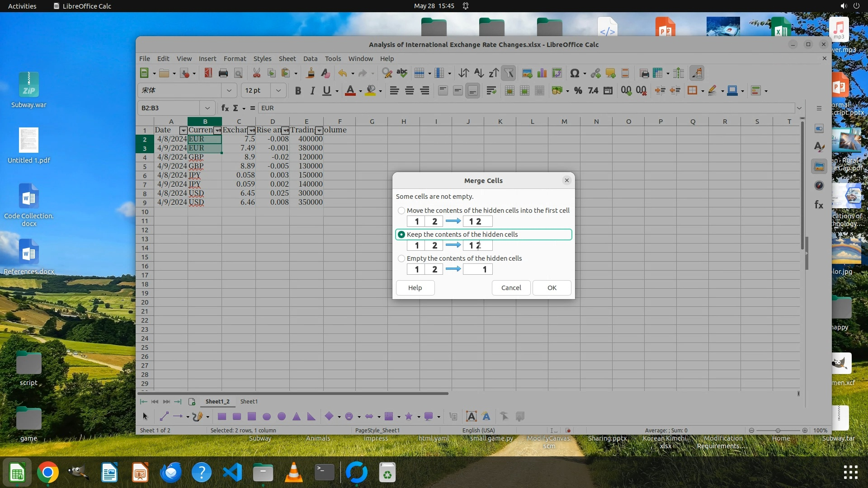The width and height of the screenshot is (868, 488).
Task: Click the Format as Percent icon
Action: (x=578, y=91)
